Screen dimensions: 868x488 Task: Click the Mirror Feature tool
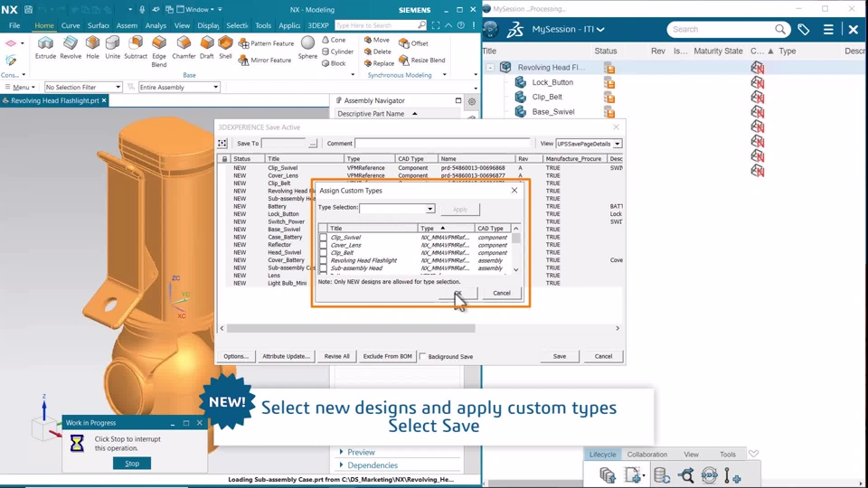[x=265, y=61]
